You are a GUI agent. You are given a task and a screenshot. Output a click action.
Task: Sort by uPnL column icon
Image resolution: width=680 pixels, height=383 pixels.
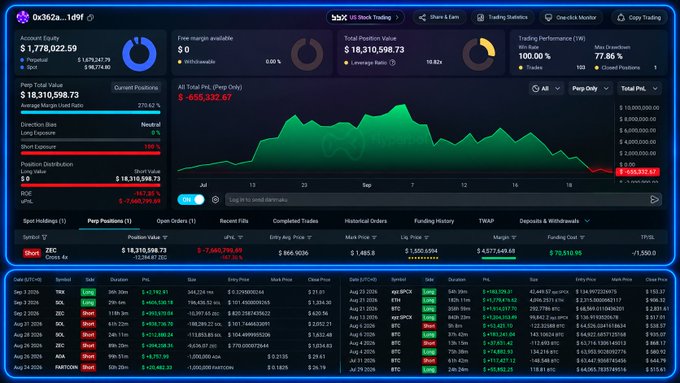click(240, 238)
